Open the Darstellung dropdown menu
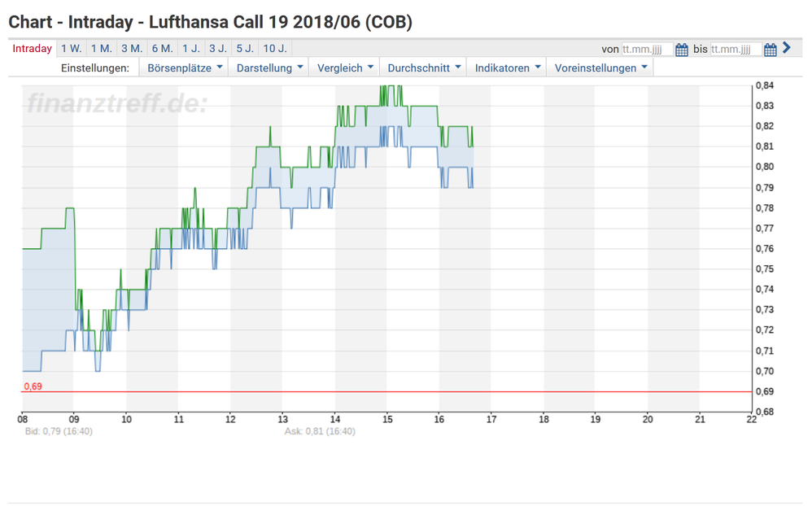Image resolution: width=812 pixels, height=506 pixels. pyautogui.click(x=270, y=68)
